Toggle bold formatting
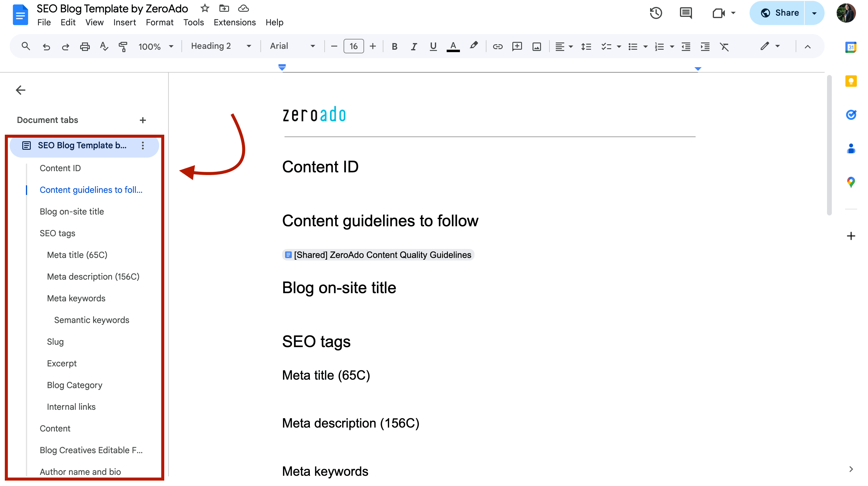 click(394, 46)
